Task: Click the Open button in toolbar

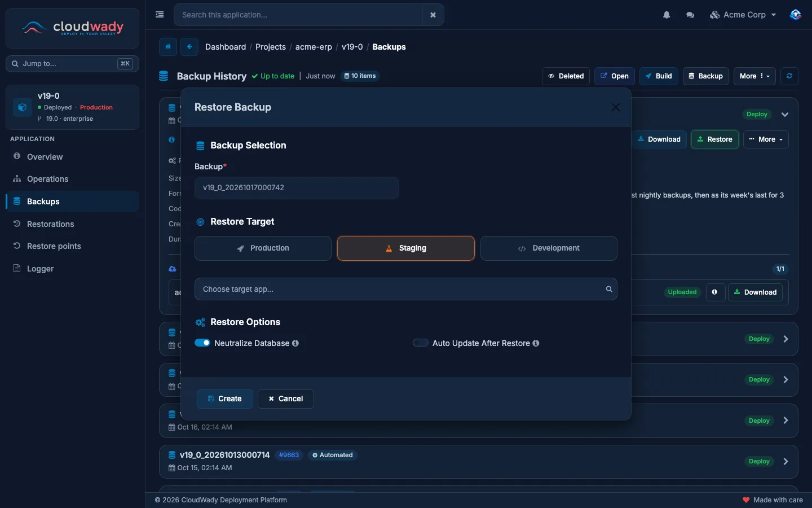Action: 615,76
